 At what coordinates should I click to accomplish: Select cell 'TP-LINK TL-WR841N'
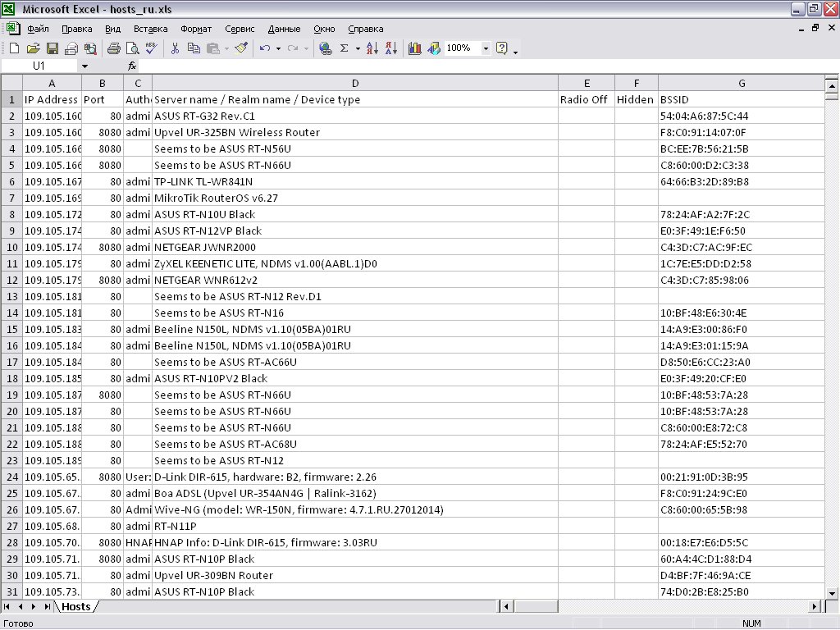[355, 181]
